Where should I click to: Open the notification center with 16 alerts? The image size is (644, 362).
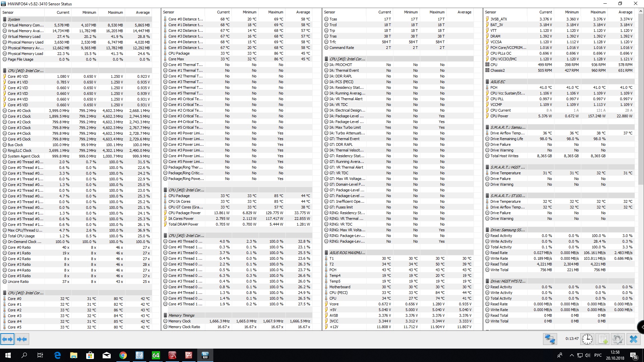tap(634, 355)
